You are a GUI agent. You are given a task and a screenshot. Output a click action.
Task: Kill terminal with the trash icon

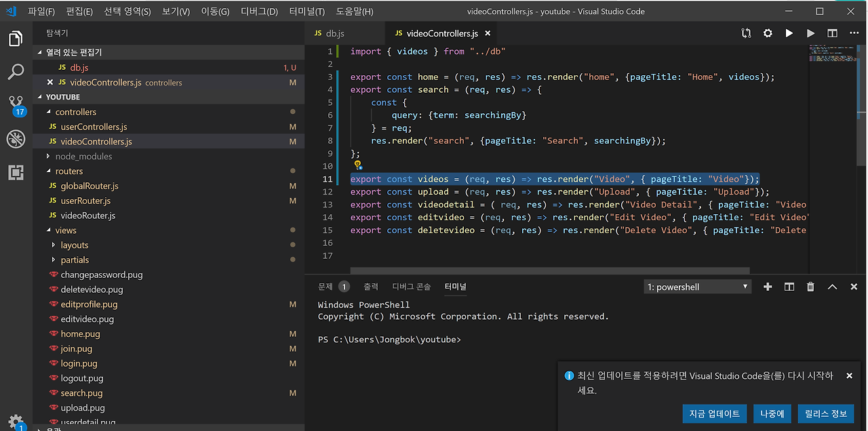[x=810, y=287]
